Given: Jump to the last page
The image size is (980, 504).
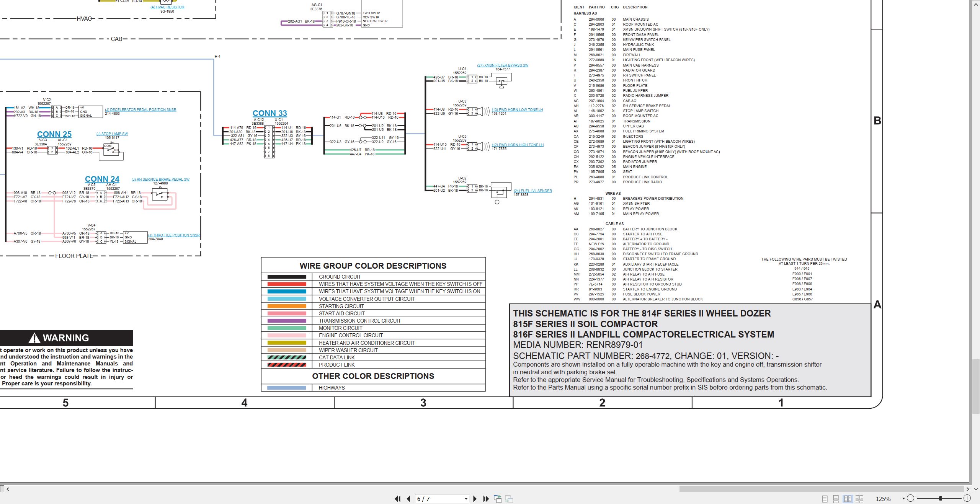Looking at the screenshot, I should coord(486,499).
